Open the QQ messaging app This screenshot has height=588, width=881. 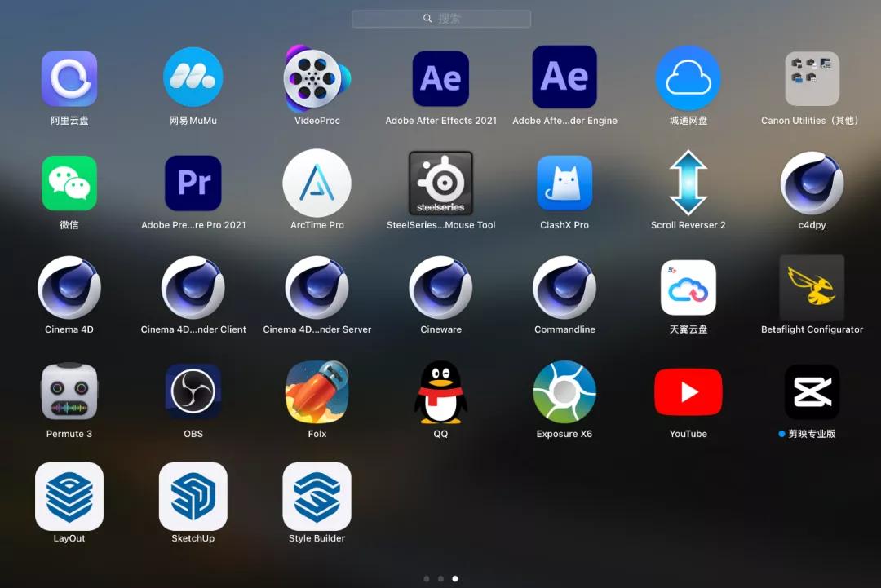point(440,391)
